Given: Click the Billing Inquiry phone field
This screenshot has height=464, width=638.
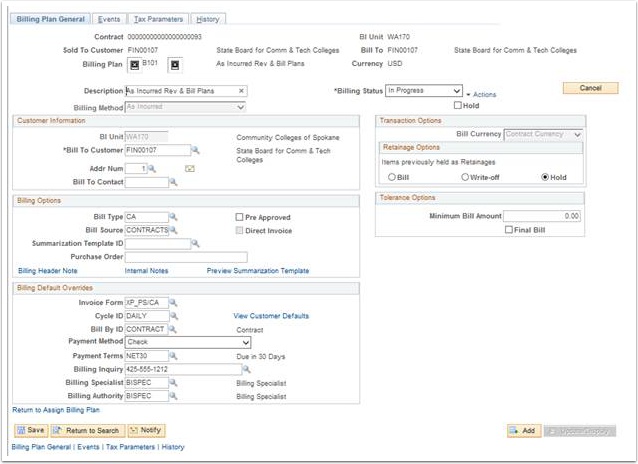Looking at the screenshot, I should point(184,369).
